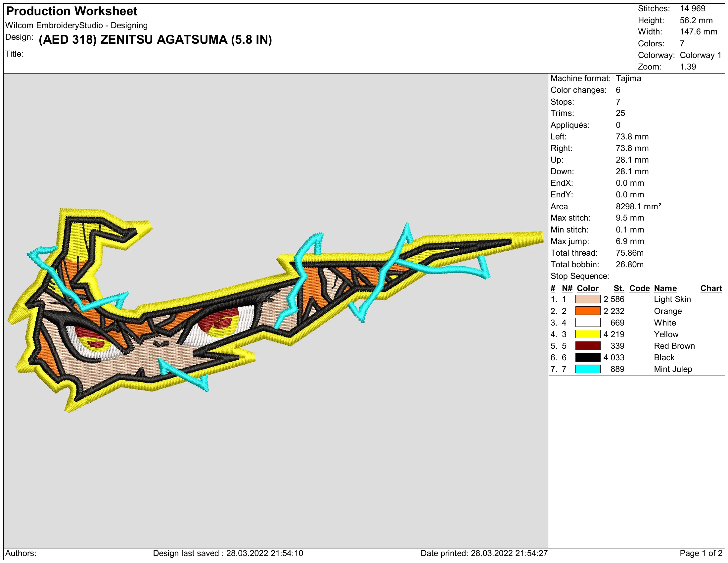Viewport: 728px width, 563px height.
Task: Click the Total thread value '75.86m'
Action: (x=629, y=253)
